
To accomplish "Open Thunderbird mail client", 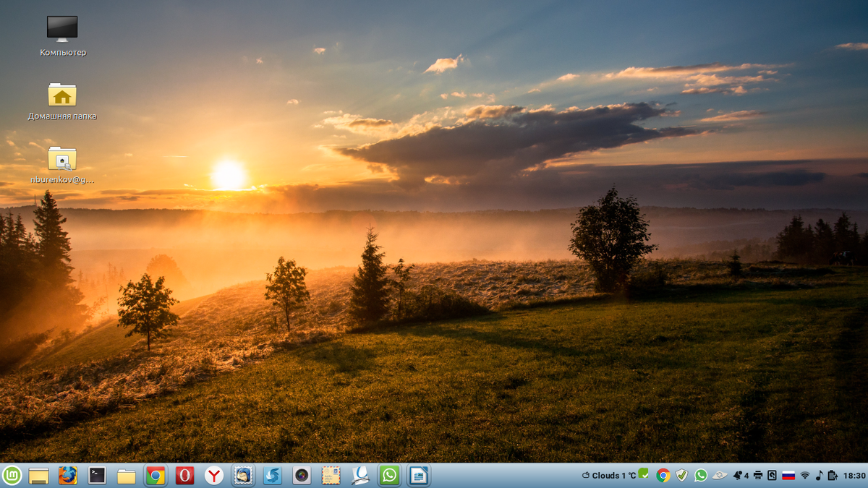I will click(243, 475).
